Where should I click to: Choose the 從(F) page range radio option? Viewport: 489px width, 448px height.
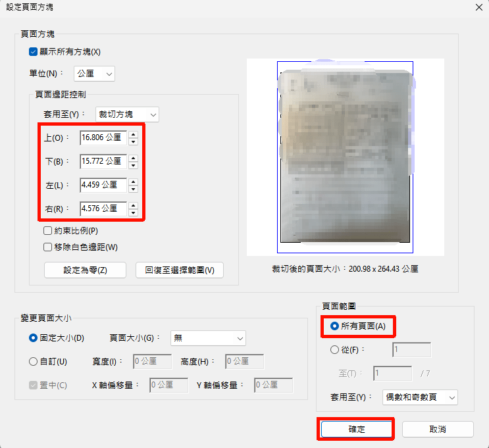[335, 350]
